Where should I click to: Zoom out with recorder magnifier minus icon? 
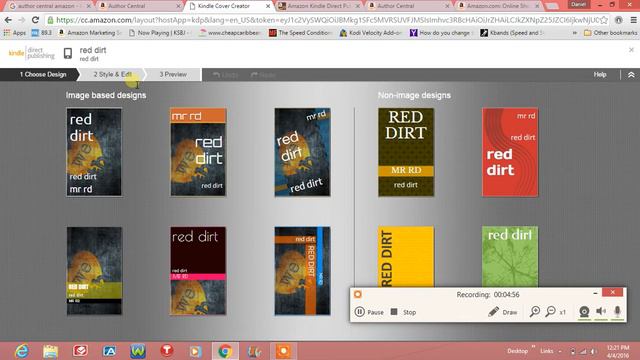551,312
